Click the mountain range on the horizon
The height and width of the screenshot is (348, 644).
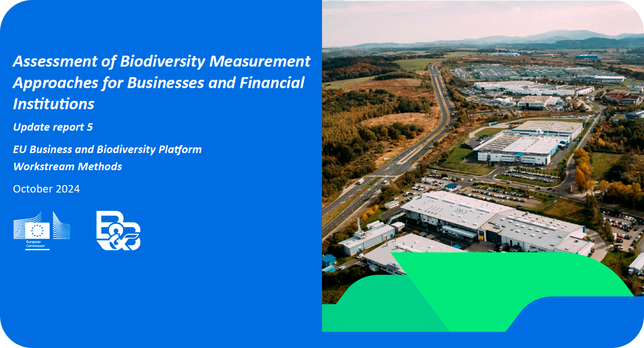tap(547, 37)
